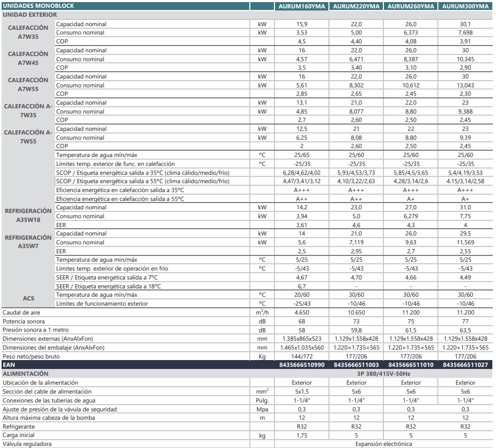Select the value 14,2 refrigeration capacity

point(302,207)
